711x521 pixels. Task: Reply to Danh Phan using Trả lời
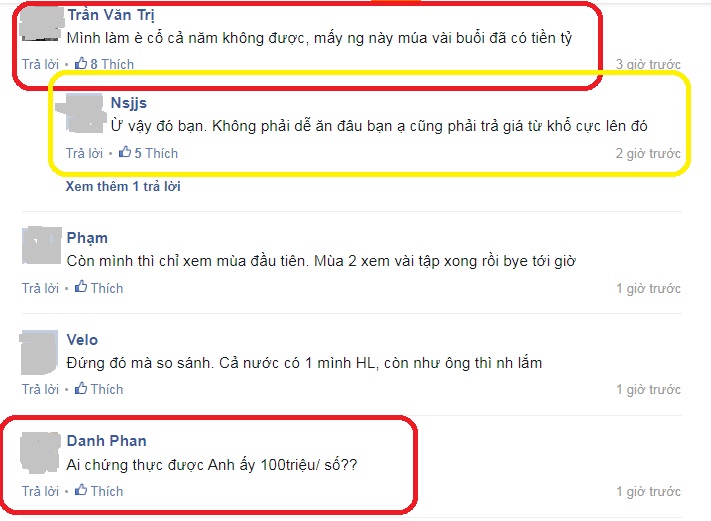(x=40, y=491)
